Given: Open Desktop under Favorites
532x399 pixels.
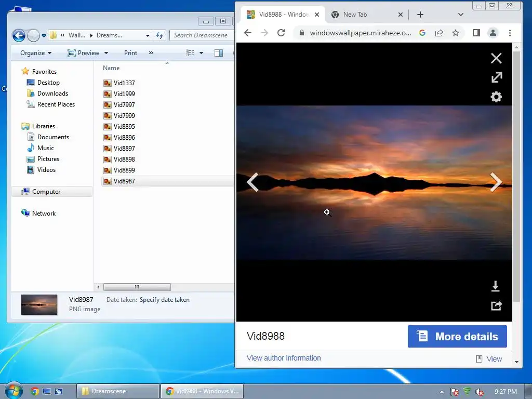Looking at the screenshot, I should 43,83.
